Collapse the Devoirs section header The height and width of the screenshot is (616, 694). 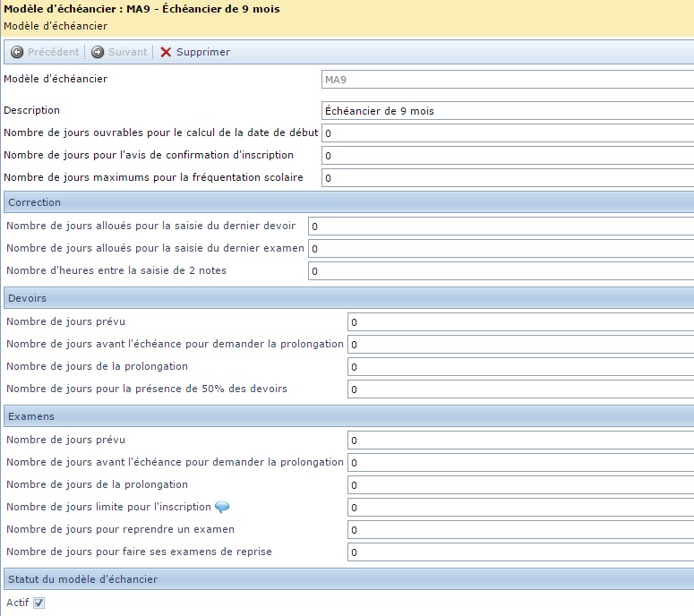(x=347, y=298)
